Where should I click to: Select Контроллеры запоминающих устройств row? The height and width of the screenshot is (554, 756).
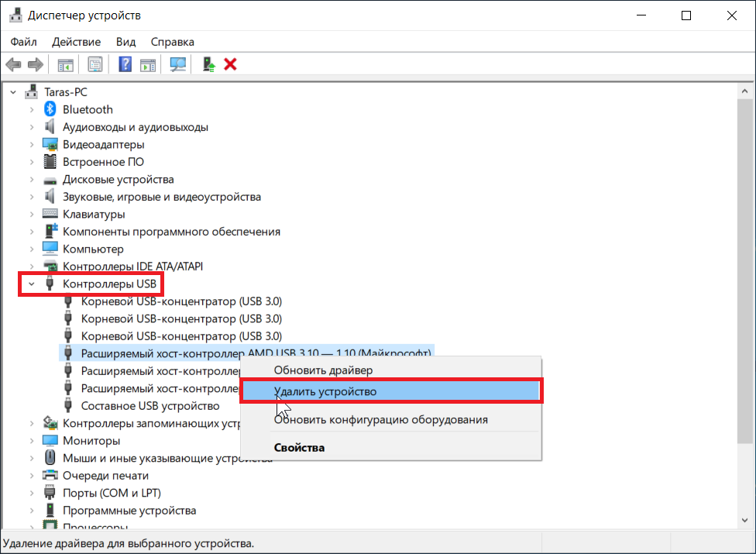[x=151, y=423]
